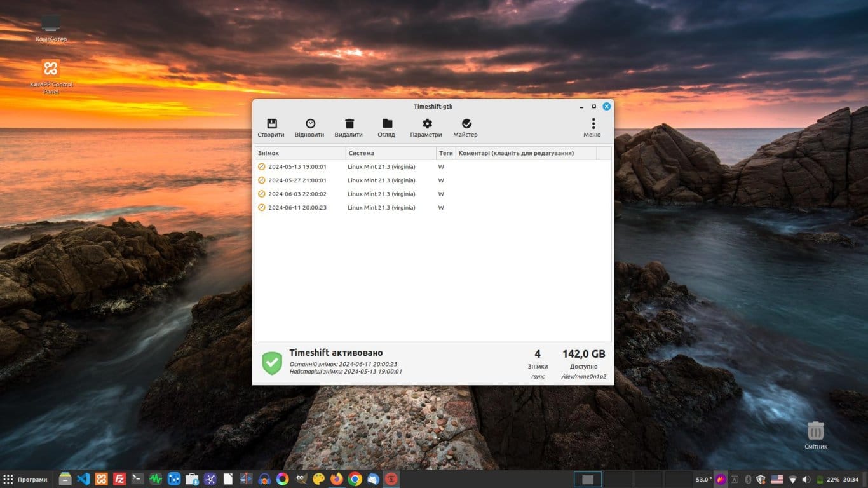Sort by Теги column header

click(445, 153)
